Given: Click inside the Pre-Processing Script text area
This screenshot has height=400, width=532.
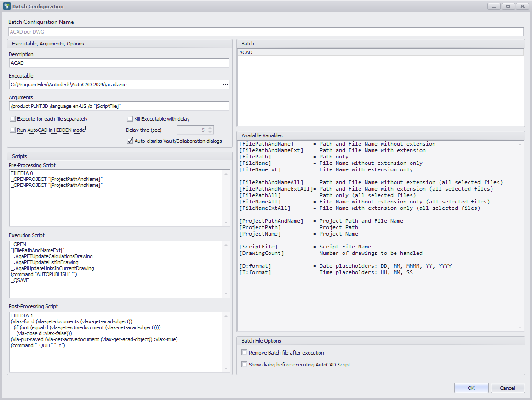Looking at the screenshot, I should click(116, 198).
